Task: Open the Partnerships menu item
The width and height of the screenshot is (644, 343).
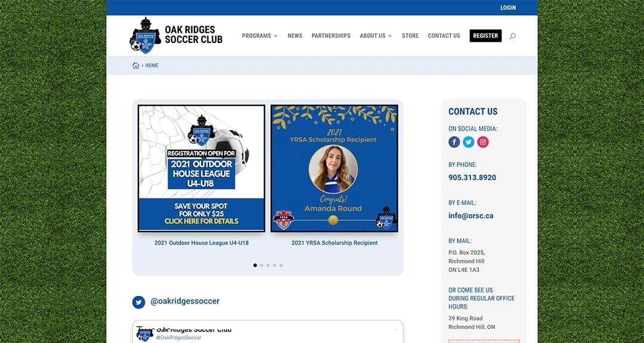Action: [x=331, y=36]
